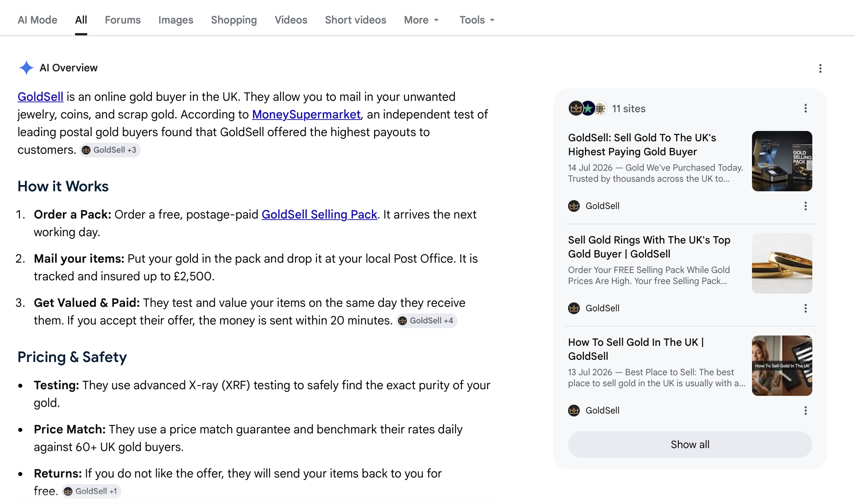Click the GoldSell favicon under the Sell Gold Rings result
Image resolution: width=855 pixels, height=504 pixels.
click(574, 308)
